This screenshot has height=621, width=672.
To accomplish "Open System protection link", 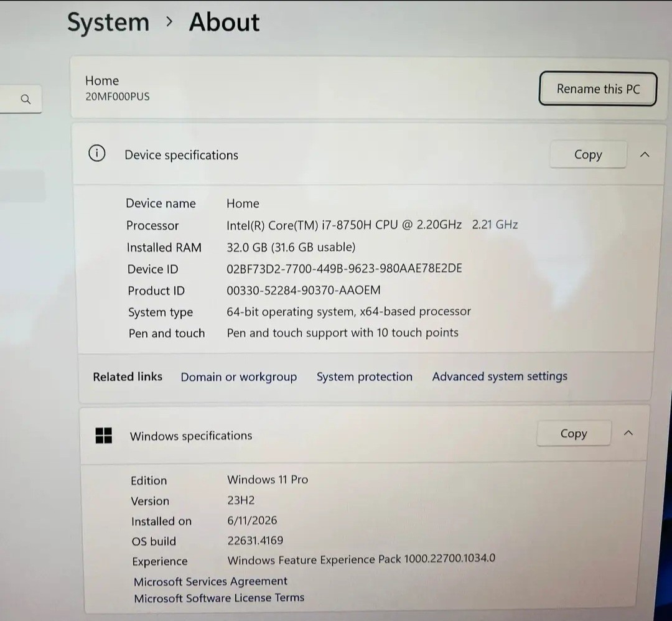I will [x=364, y=376].
